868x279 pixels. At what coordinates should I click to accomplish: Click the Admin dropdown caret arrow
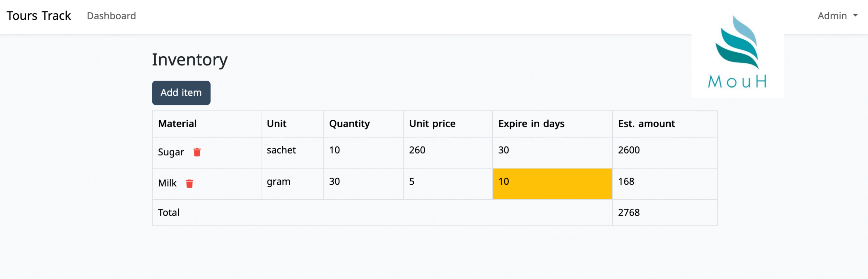[x=855, y=16]
